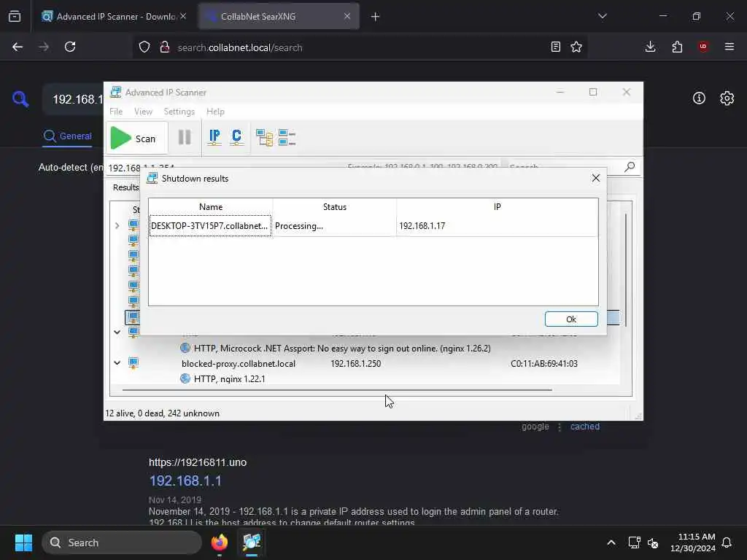The width and height of the screenshot is (747, 560).
Task: Click vertical scrollbar of scanner results
Action: tap(625, 270)
